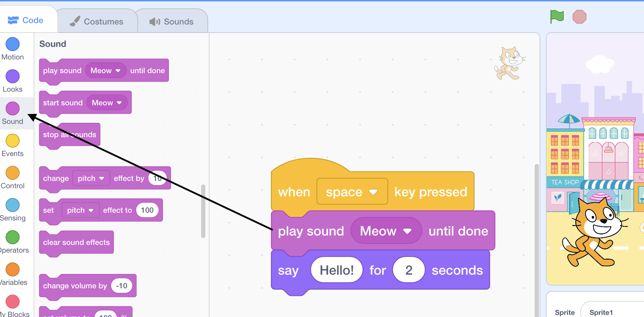
Task: Open the key dropdown in when space key pressed
Action: click(352, 191)
